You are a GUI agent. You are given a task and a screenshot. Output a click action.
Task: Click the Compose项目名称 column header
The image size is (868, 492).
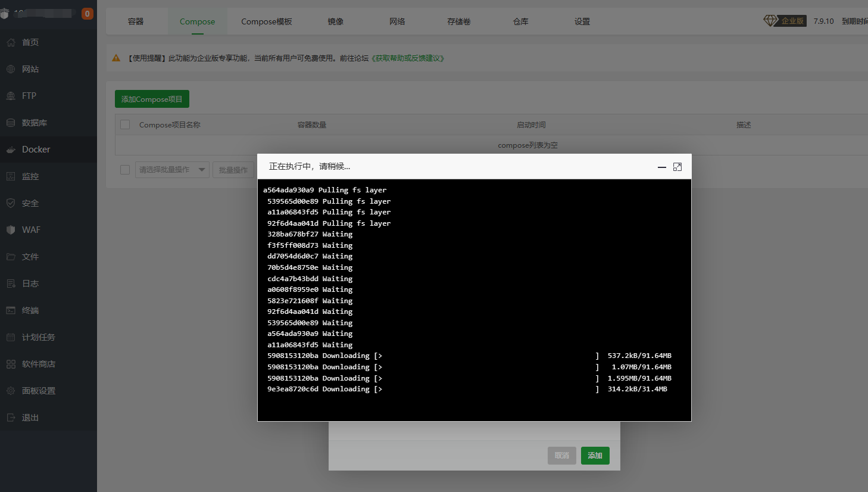170,125
